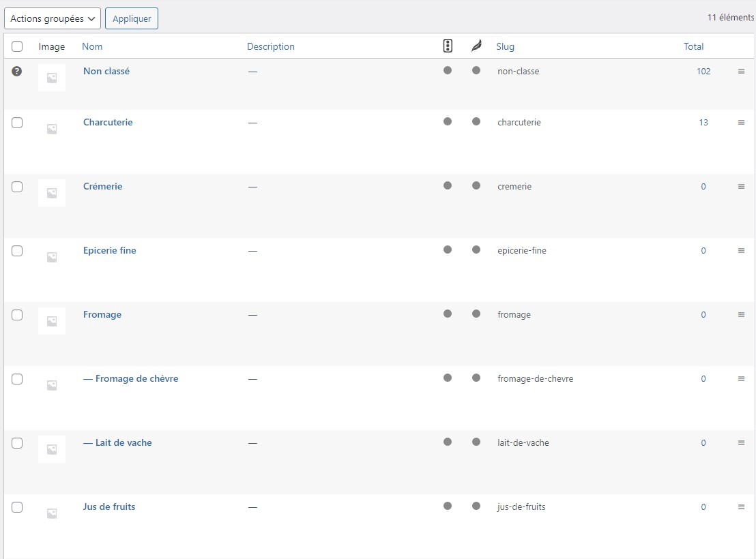Click the drag handle for Fromage row
The height and width of the screenshot is (559, 756).
pos(741,315)
